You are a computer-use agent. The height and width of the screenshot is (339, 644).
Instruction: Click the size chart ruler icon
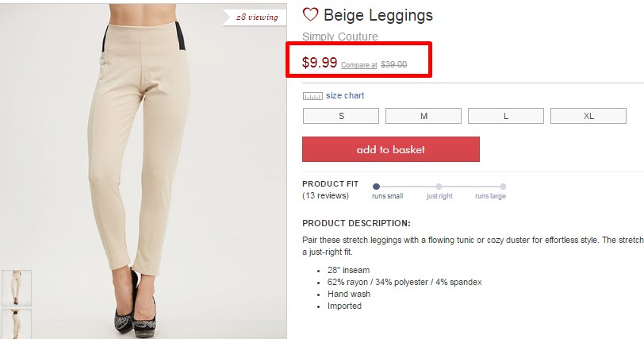pos(312,96)
